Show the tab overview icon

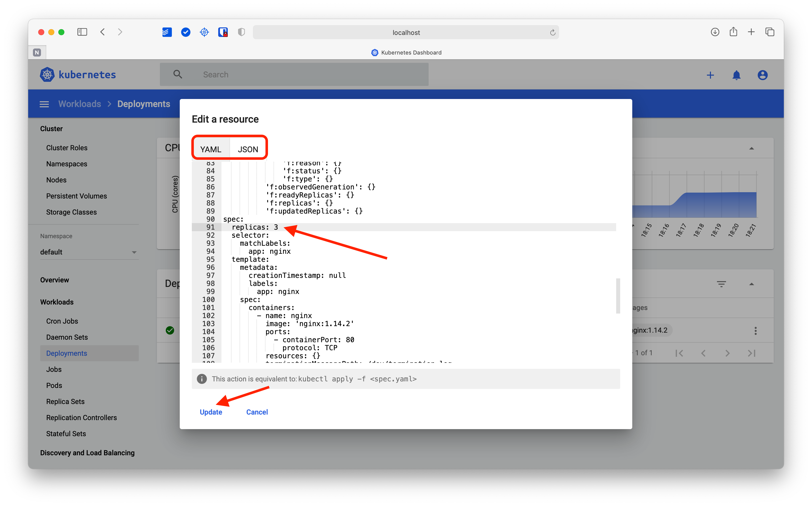pyautogui.click(x=770, y=32)
